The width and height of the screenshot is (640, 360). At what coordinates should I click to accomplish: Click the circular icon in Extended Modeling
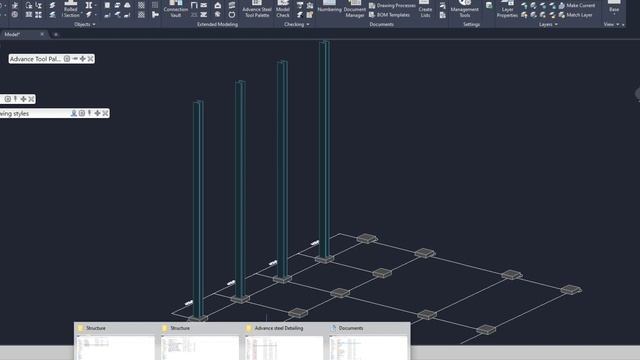tap(232, 15)
